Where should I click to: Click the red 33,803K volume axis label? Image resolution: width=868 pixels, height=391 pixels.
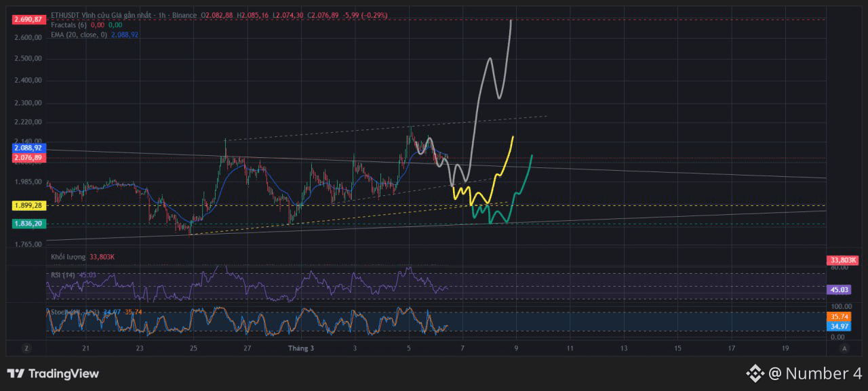pyautogui.click(x=843, y=260)
